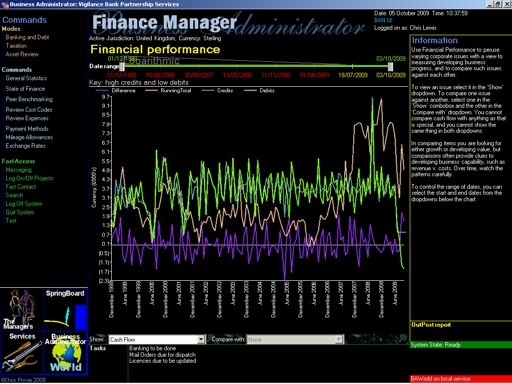Screen dimensions: 512x384
Task: Click Difference legend entry
Action: pyautogui.click(x=116, y=91)
